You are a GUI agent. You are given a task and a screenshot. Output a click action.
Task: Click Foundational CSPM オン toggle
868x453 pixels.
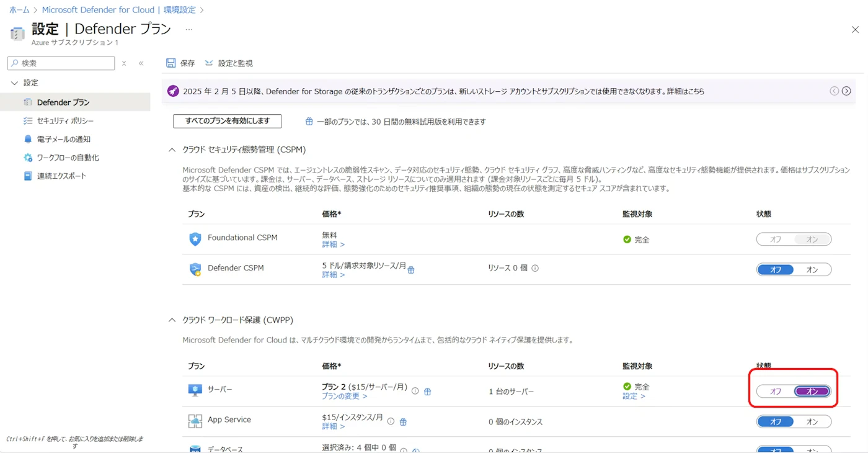[x=812, y=239]
